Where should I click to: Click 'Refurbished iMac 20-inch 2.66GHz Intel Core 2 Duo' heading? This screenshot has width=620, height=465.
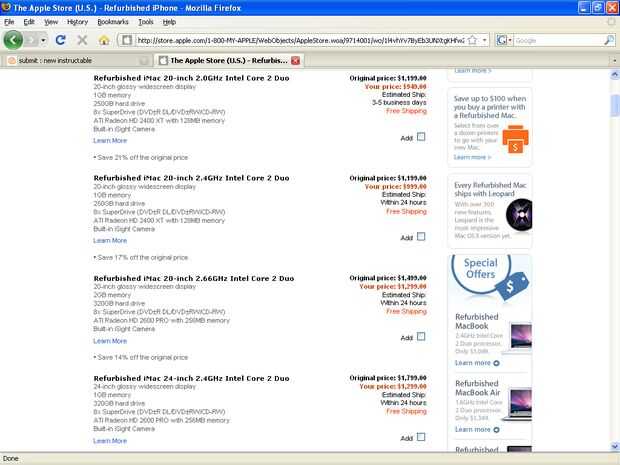[x=194, y=278]
